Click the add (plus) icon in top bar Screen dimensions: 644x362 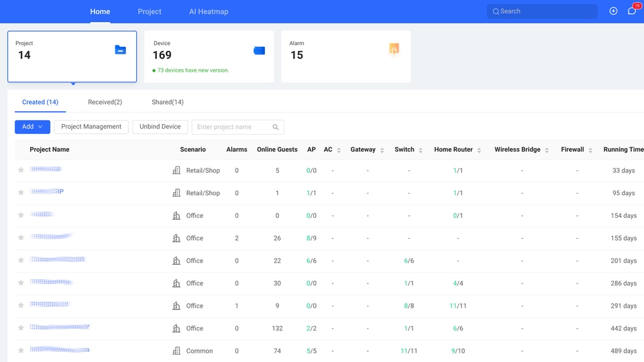tap(613, 11)
